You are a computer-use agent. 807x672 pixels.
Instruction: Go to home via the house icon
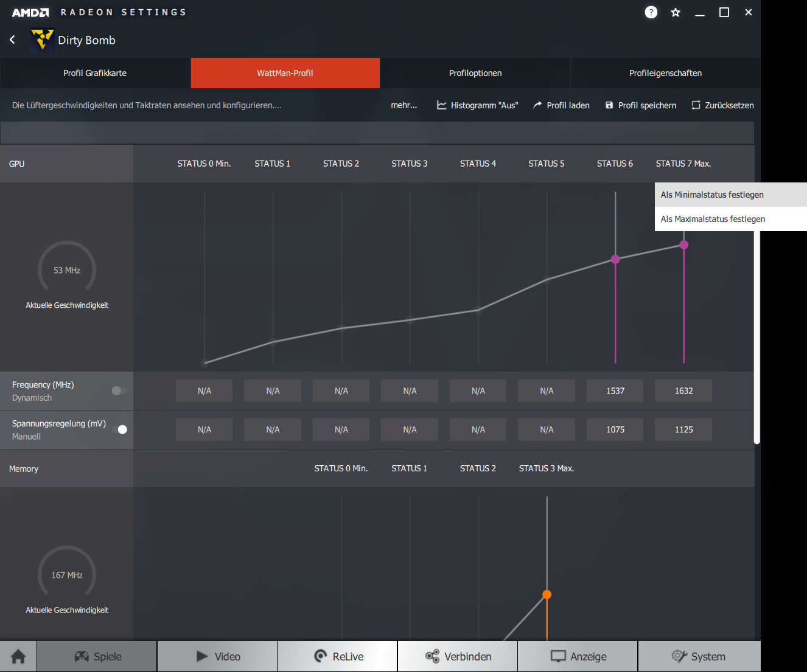[x=18, y=656]
